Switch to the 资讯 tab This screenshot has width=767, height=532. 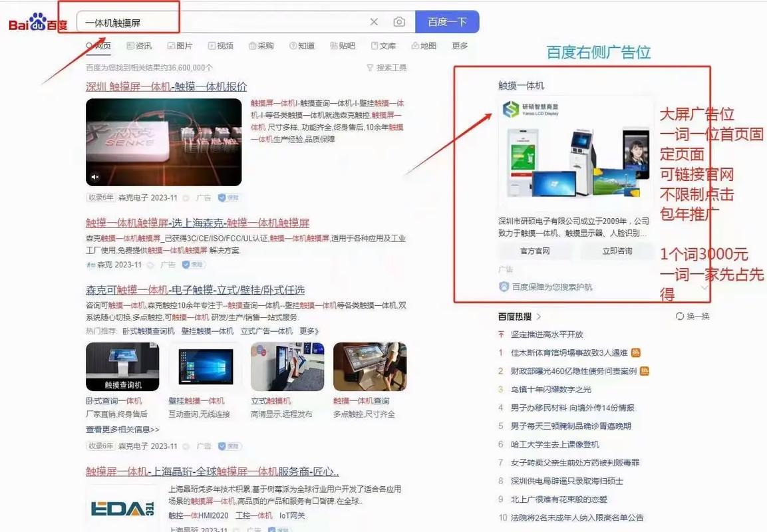tap(140, 45)
